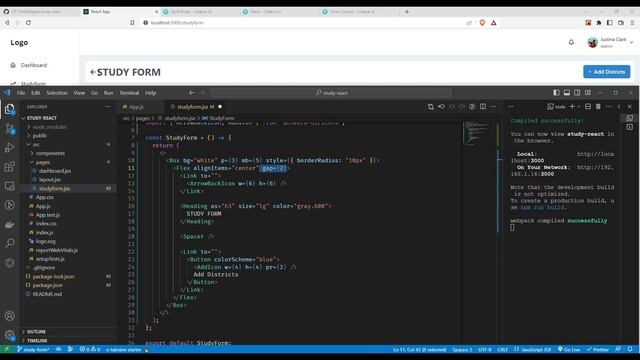Click the VS Code command center search box
The height and width of the screenshot is (360, 640).
331,93
